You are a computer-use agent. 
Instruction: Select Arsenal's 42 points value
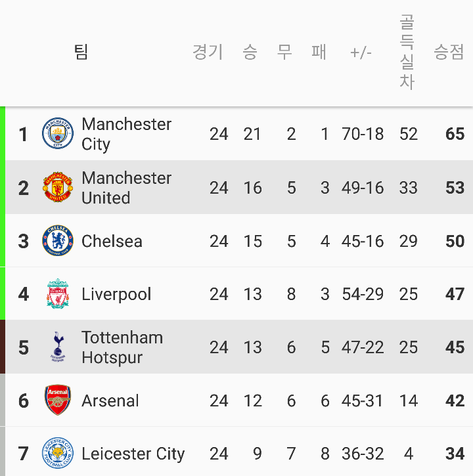pyautogui.click(x=455, y=400)
